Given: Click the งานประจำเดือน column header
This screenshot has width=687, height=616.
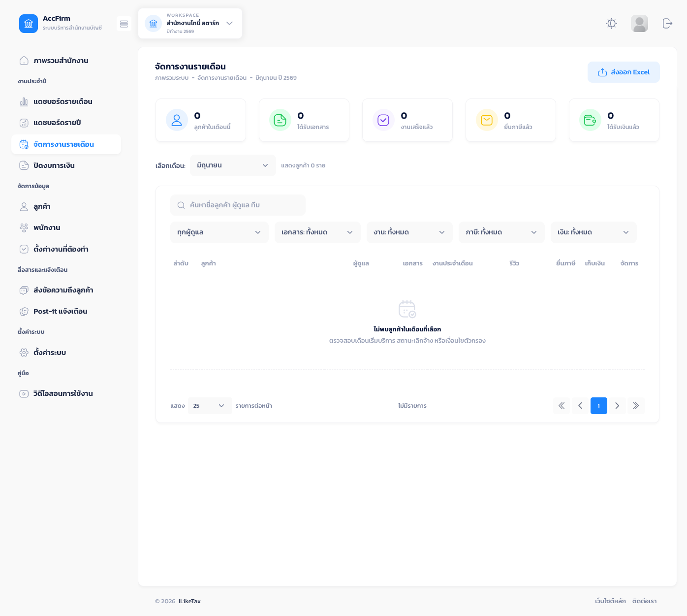Looking at the screenshot, I should (x=453, y=263).
